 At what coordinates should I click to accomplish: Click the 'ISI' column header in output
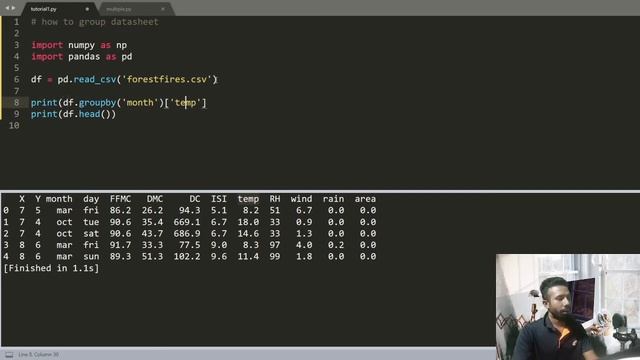tap(219, 199)
